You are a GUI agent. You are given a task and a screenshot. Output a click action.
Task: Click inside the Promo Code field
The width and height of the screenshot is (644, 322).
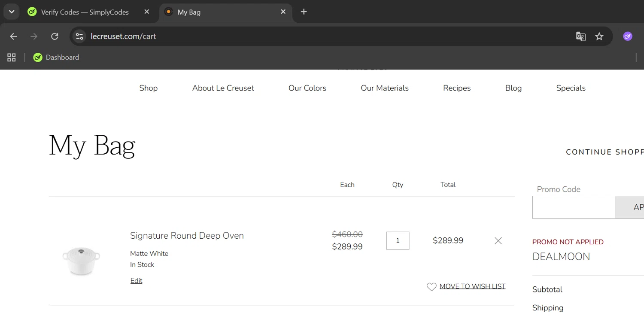coord(574,207)
